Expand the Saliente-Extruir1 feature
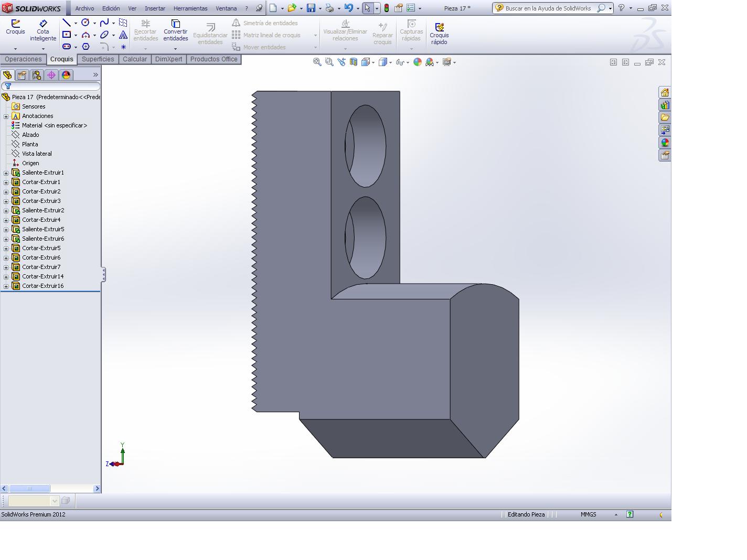 [6, 173]
